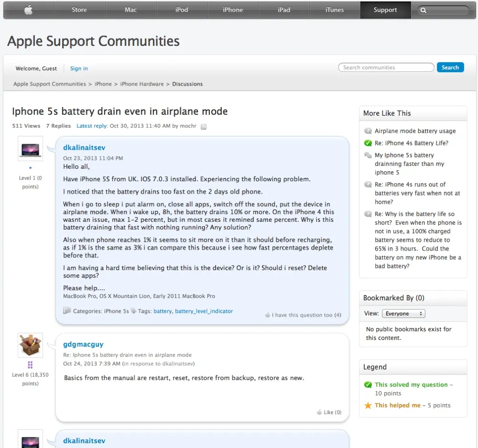Image resolution: width=478 pixels, height=448 pixels.
Task: Open 'Re: iPhone 4s Battery Life?' thread
Action: tap(411, 143)
